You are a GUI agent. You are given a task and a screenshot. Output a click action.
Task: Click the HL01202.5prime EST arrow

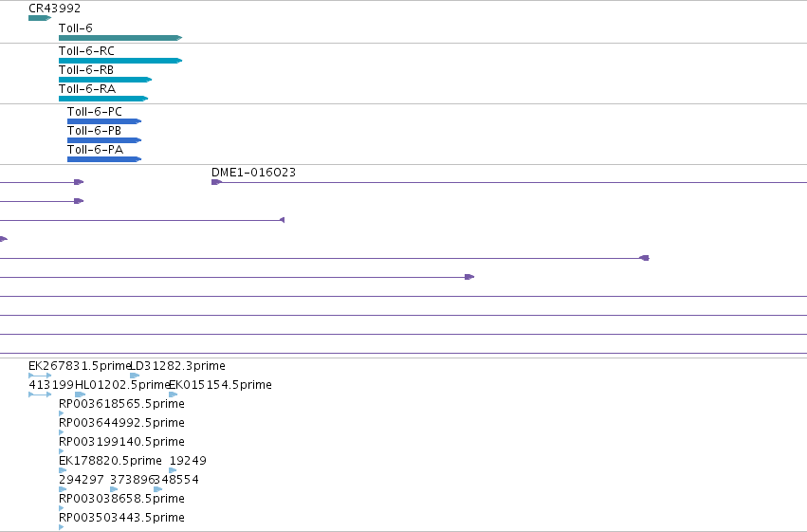[81, 394]
